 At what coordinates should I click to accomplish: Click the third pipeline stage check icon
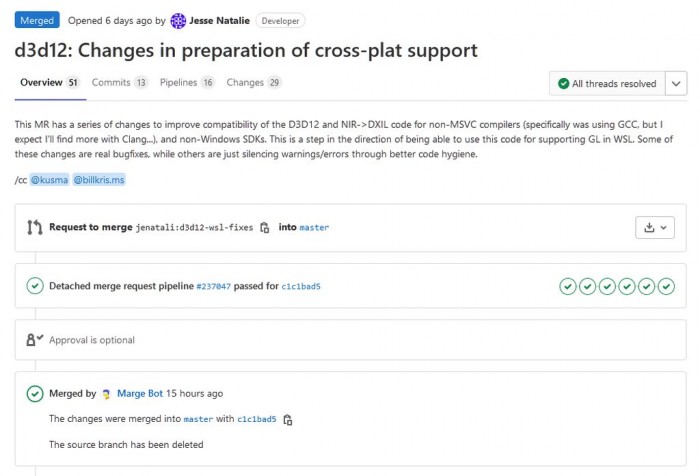pos(607,286)
